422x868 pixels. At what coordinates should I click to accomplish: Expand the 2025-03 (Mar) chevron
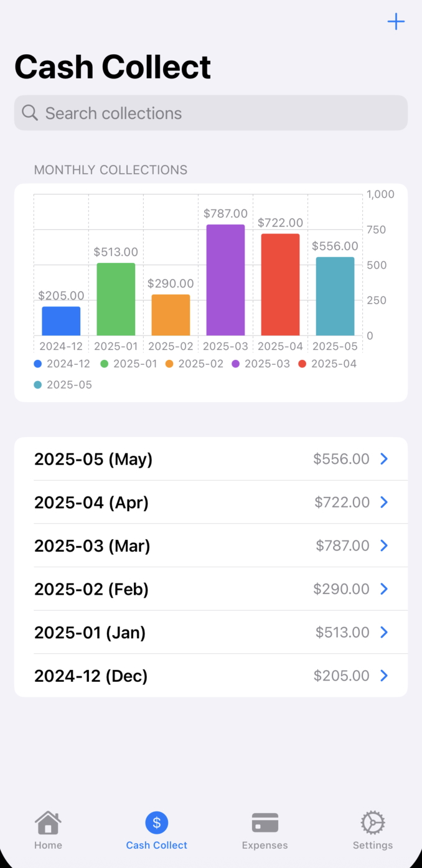click(384, 545)
